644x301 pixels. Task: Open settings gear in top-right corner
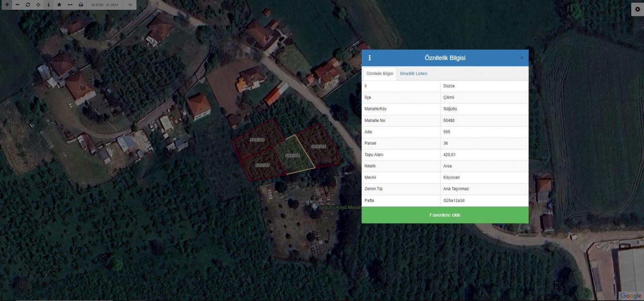[638, 9]
